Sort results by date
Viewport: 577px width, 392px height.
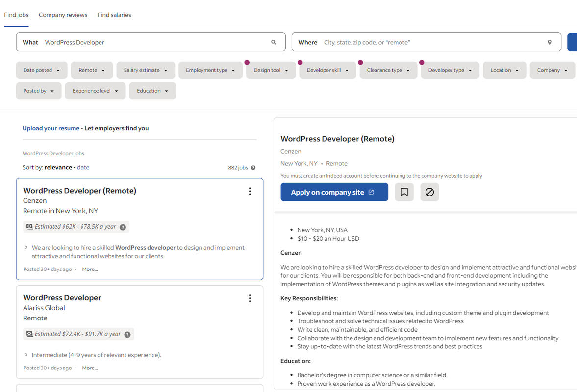[83, 167]
